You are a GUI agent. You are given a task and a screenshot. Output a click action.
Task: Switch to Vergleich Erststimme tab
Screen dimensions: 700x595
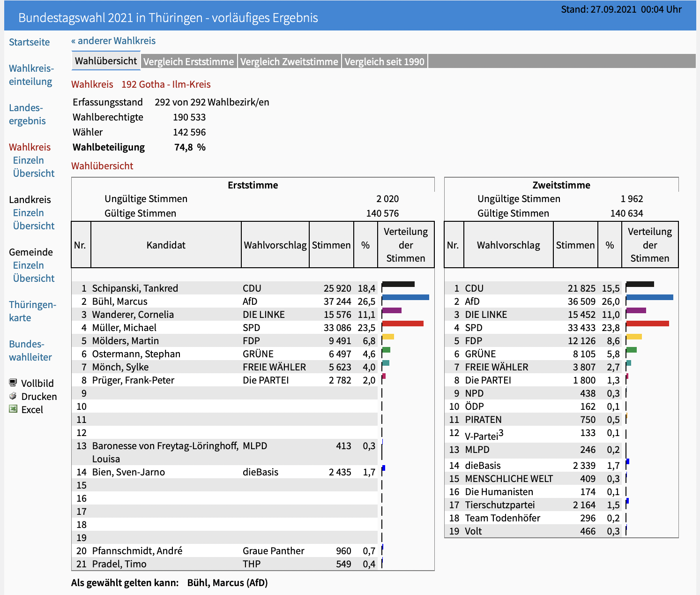[188, 61]
